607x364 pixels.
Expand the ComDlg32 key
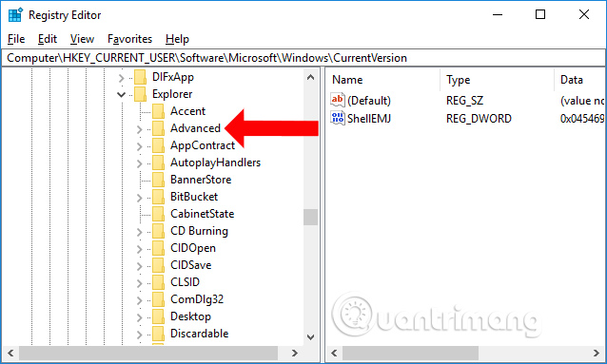tap(139, 300)
